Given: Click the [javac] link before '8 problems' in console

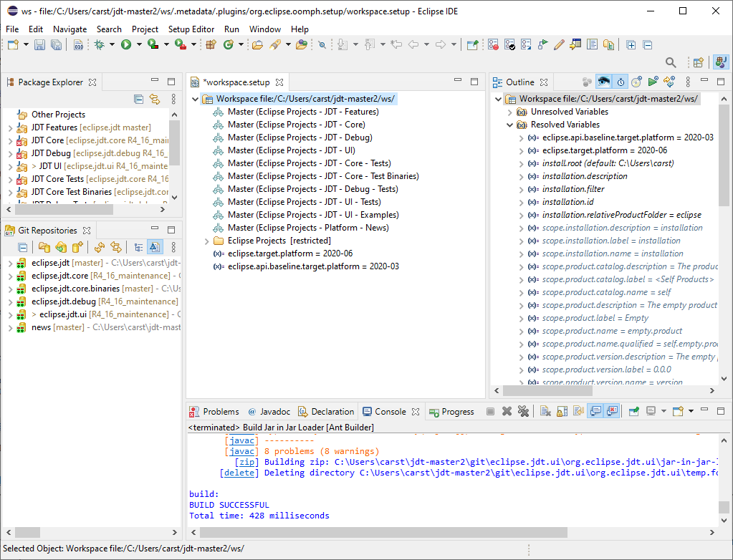Looking at the screenshot, I should coord(241,451).
